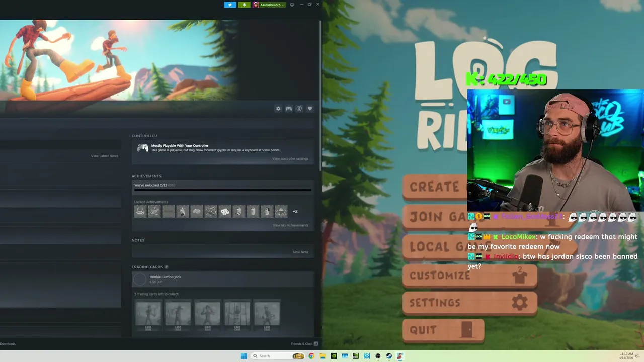This screenshot has height=362, width=644.
Task: Open the Rookie Lumberjack badge row
Action: pyautogui.click(x=222, y=279)
